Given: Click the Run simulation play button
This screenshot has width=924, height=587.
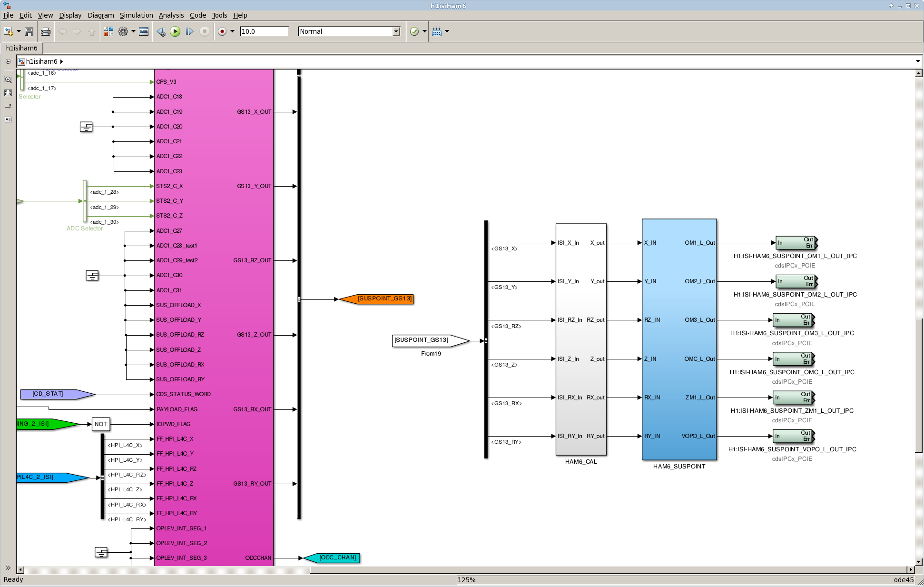Looking at the screenshot, I should pos(175,31).
